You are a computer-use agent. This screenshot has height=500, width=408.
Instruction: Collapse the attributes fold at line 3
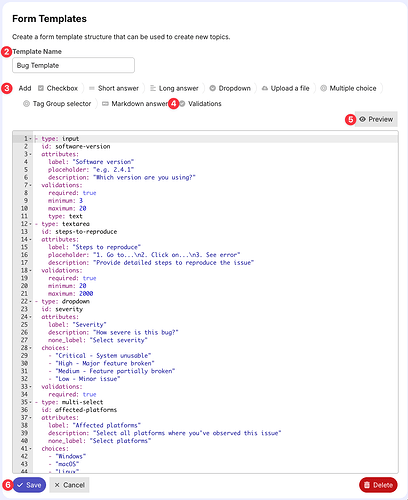pos(30,154)
